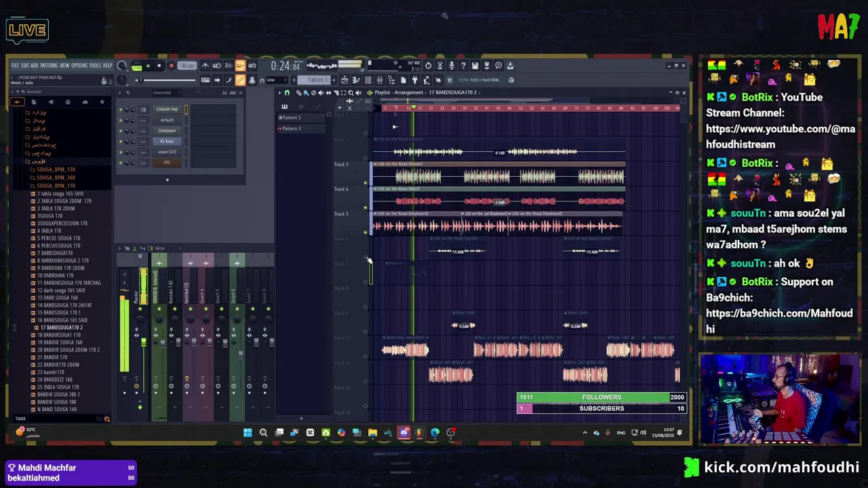Select sample 17 BANDSOUGA170 2 in browser

60,327
